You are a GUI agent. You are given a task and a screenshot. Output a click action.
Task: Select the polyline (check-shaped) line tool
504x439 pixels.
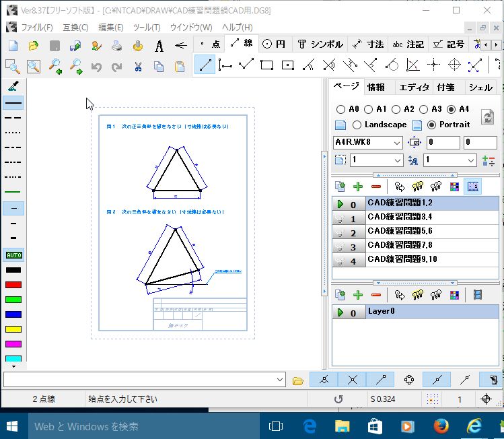tap(246, 64)
